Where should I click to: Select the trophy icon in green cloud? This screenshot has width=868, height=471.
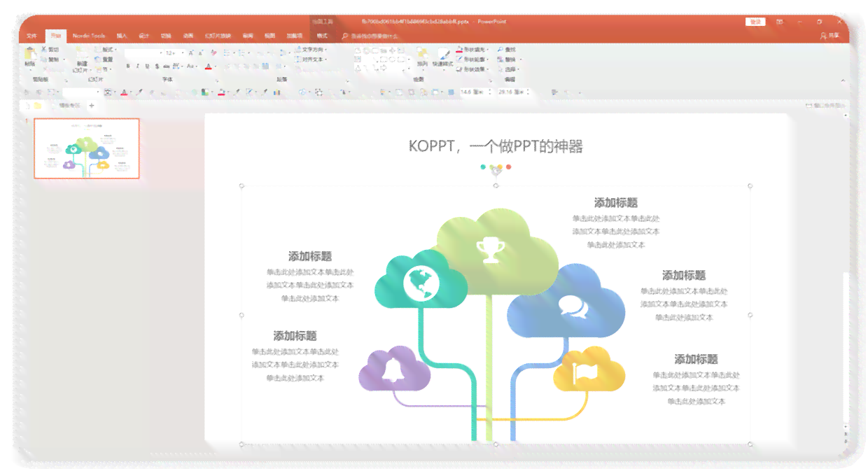pos(490,250)
